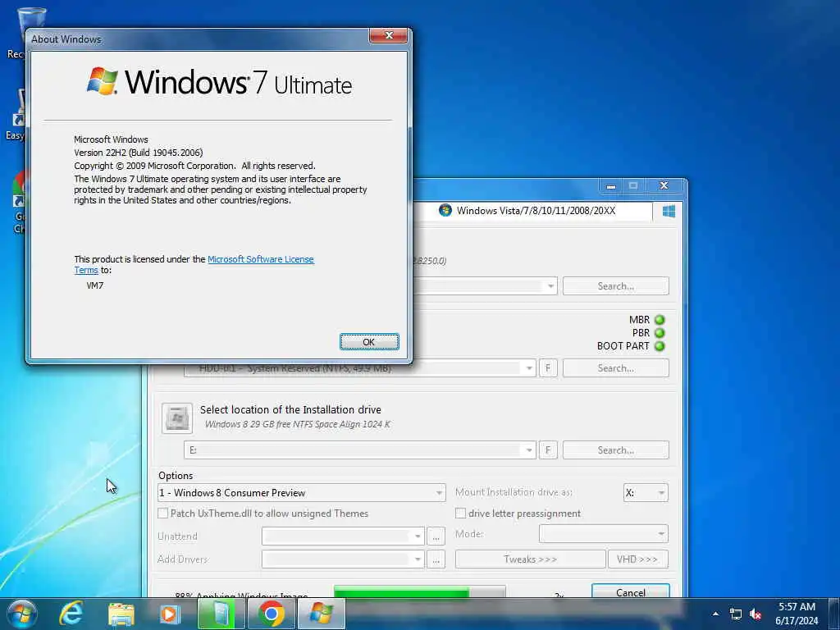Click OK in About Windows dialog

pyautogui.click(x=369, y=342)
